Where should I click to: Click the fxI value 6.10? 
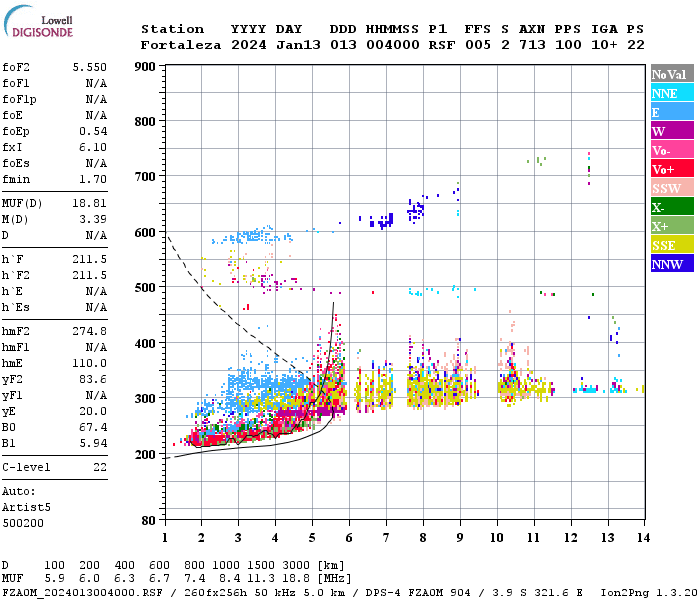93,147
